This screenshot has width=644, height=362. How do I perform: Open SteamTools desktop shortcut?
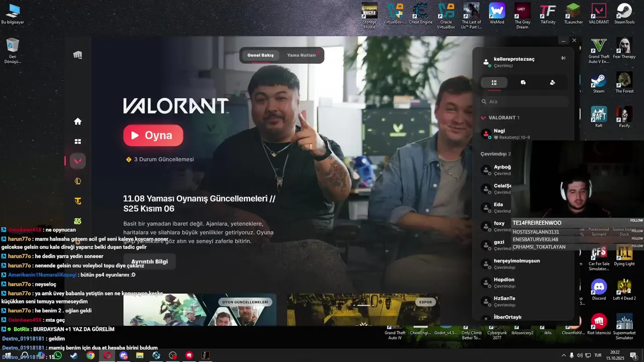(x=624, y=14)
